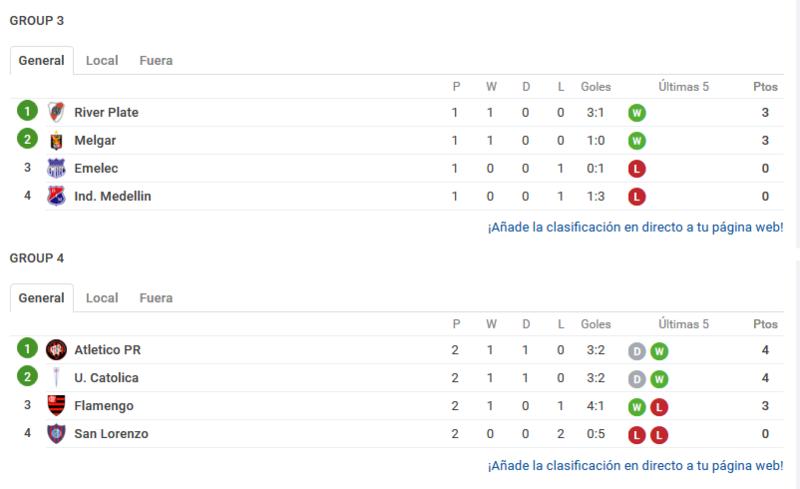Click Atletico PR's grey D result icon
The height and width of the screenshot is (489, 800).
click(637, 351)
